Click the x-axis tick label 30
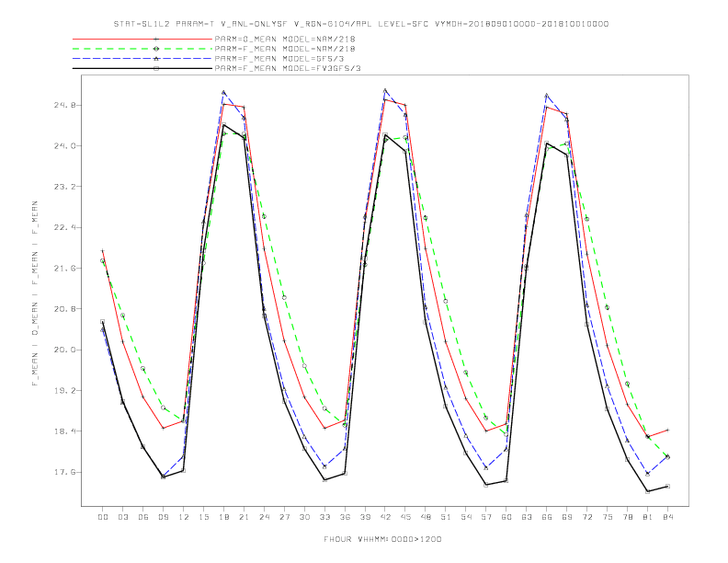This screenshot has width=728, height=563. [x=304, y=517]
